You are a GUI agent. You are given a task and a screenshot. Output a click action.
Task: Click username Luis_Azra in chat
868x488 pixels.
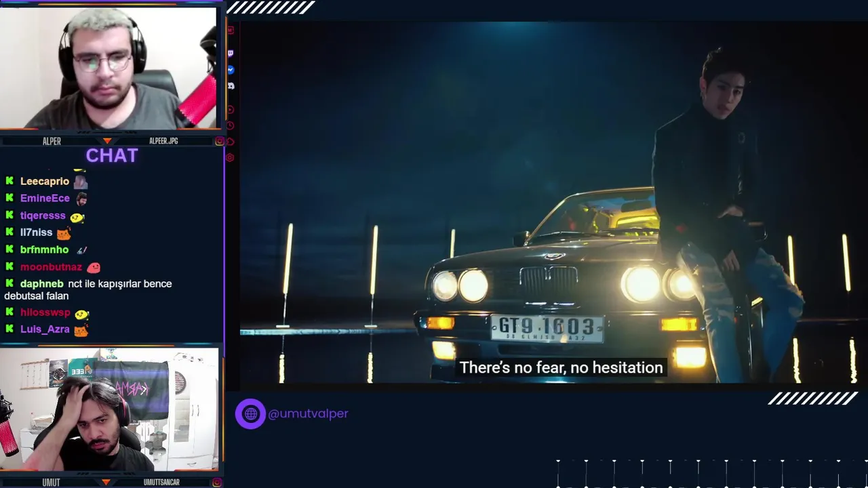click(x=45, y=329)
